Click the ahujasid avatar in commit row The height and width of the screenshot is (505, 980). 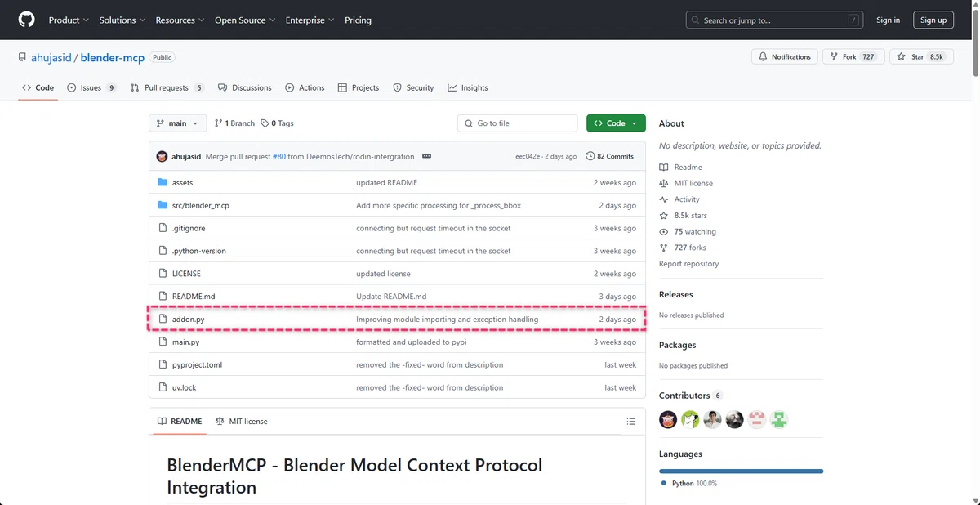click(162, 156)
